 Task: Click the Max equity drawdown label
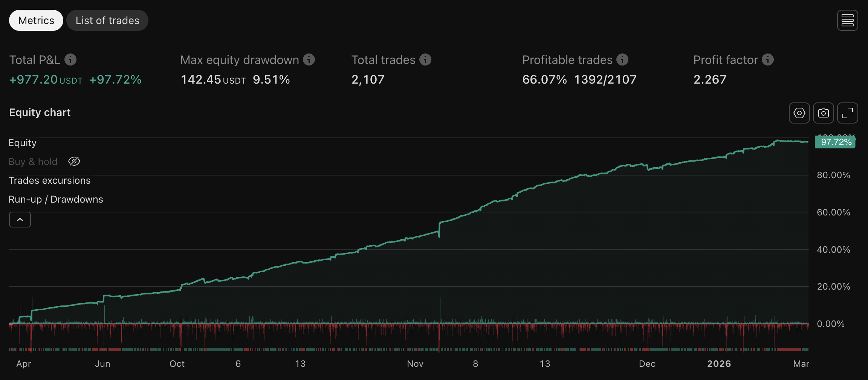pos(240,60)
